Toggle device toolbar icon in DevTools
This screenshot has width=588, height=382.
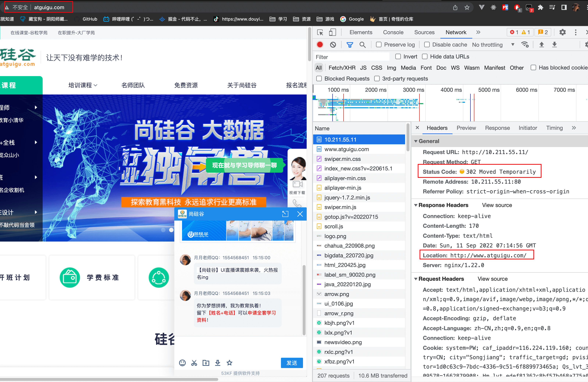pyautogui.click(x=332, y=32)
